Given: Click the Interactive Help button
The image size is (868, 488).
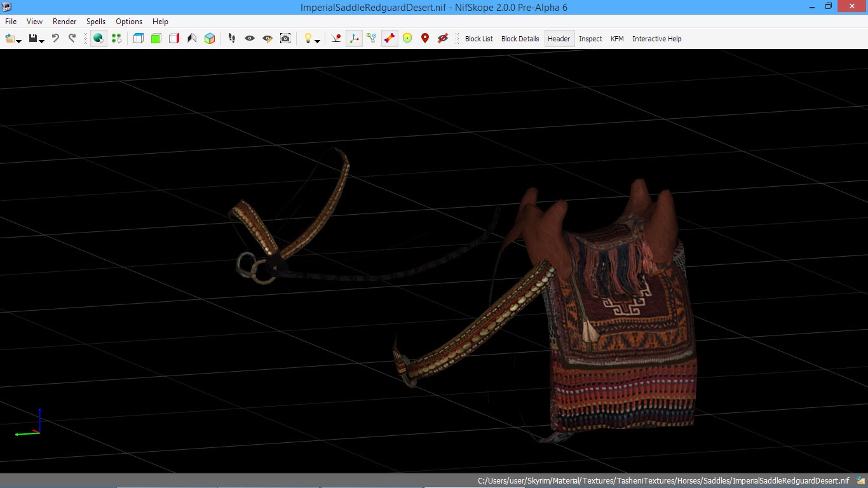Looking at the screenshot, I should click(656, 39).
